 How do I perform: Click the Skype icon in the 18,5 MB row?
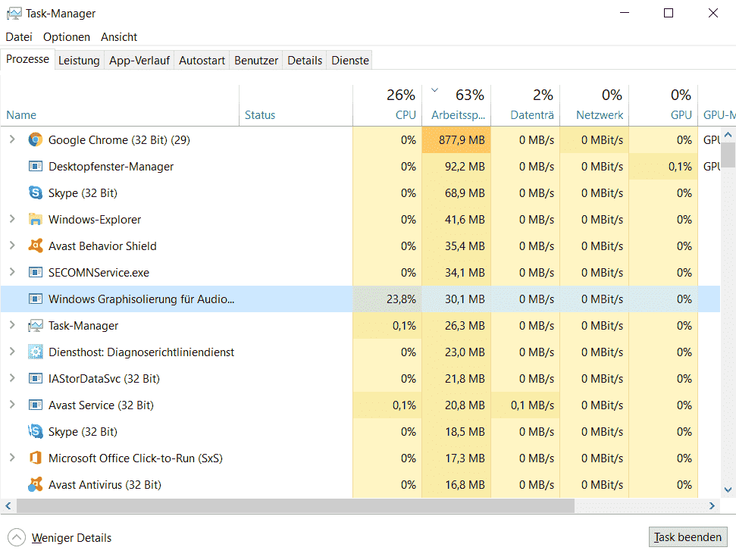pos(35,431)
